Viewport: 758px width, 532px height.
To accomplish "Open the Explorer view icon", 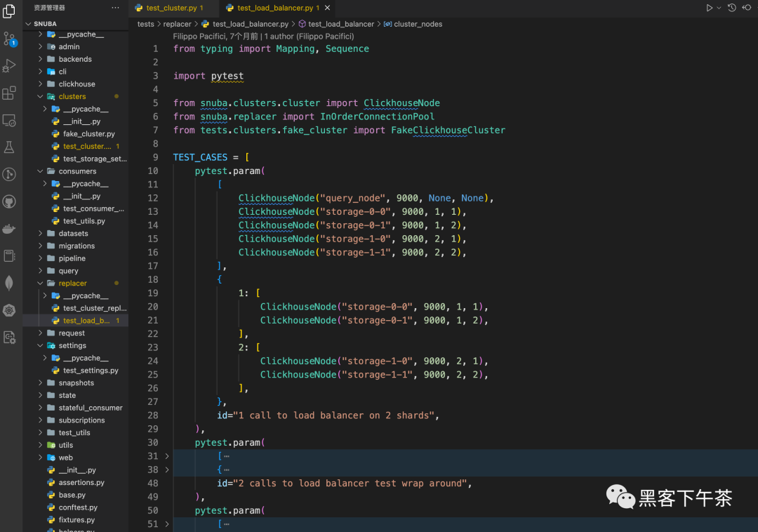I will click(x=9, y=11).
